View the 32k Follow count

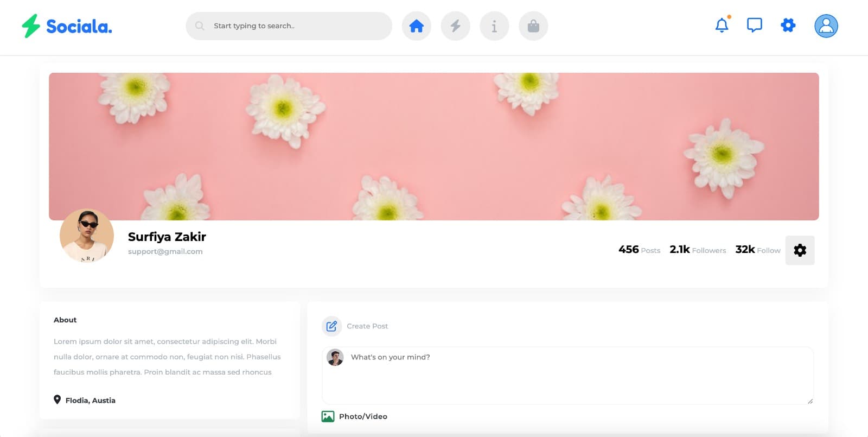[757, 250]
